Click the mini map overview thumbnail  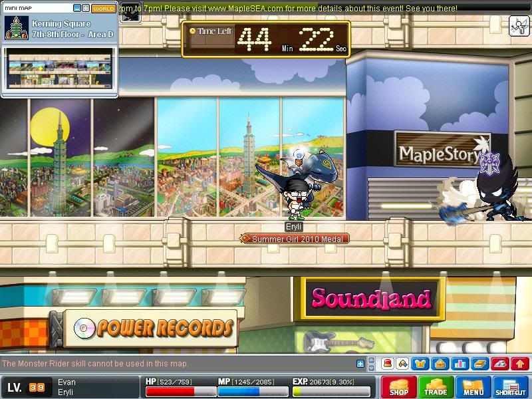pos(60,69)
